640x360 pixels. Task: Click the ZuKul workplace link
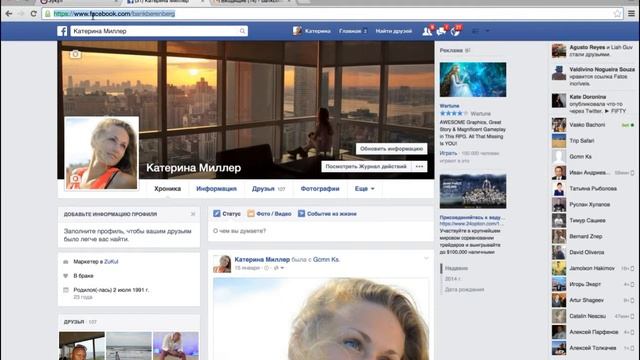[x=111, y=262]
